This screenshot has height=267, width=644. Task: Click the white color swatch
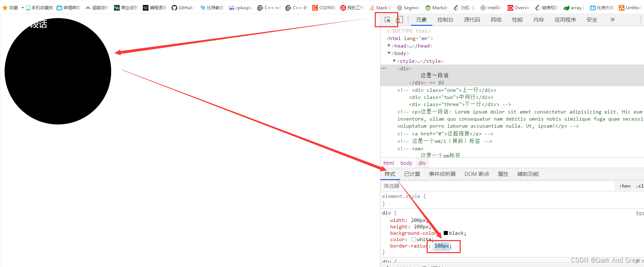pyautogui.click(x=413, y=239)
